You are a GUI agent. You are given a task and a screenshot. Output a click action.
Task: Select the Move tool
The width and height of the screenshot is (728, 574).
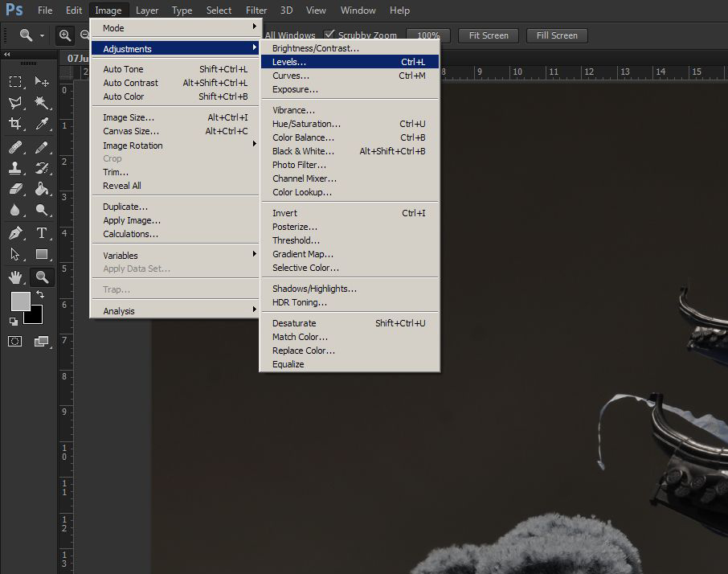[42, 82]
